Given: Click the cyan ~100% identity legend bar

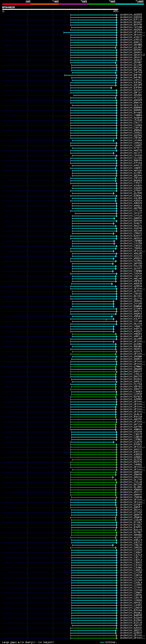Looking at the screenshot, I should point(130,4).
